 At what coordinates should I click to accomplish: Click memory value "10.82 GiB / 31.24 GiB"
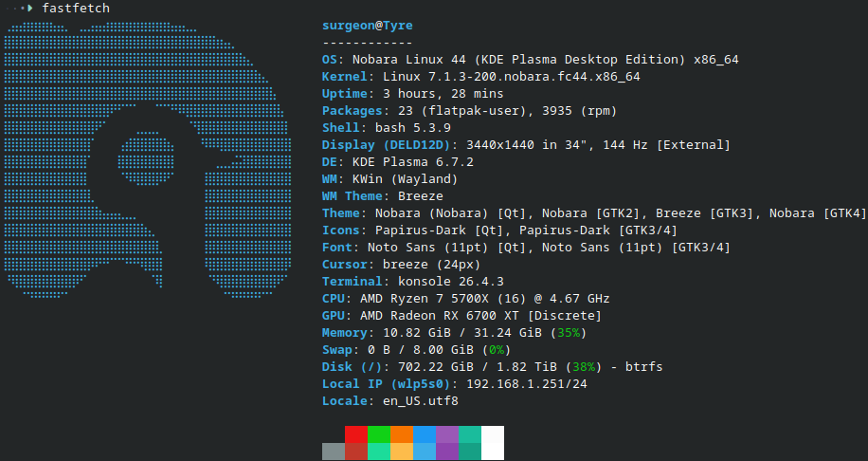(x=462, y=333)
